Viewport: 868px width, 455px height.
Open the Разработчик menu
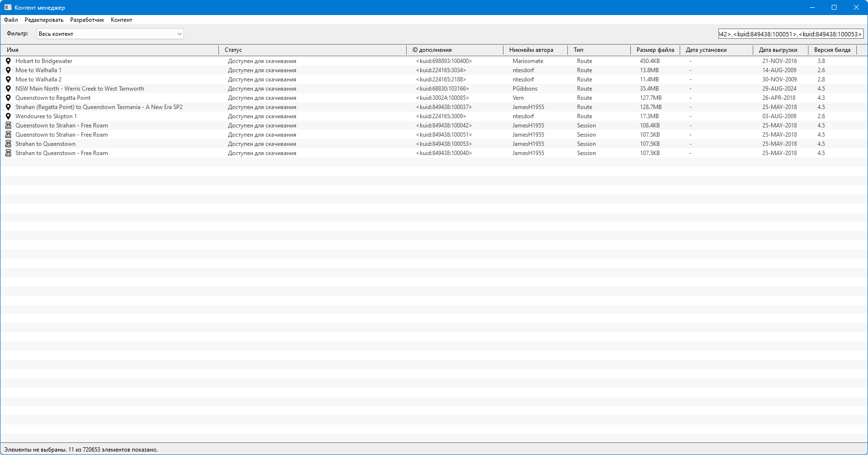pos(87,20)
